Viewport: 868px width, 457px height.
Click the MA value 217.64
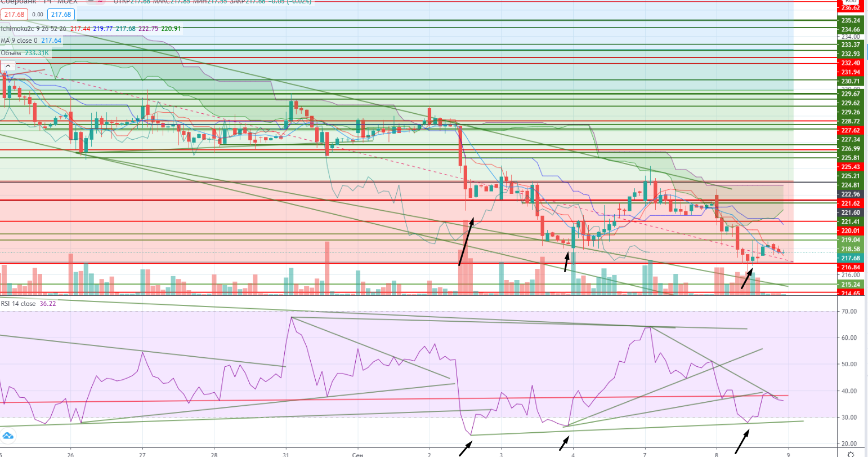51,41
